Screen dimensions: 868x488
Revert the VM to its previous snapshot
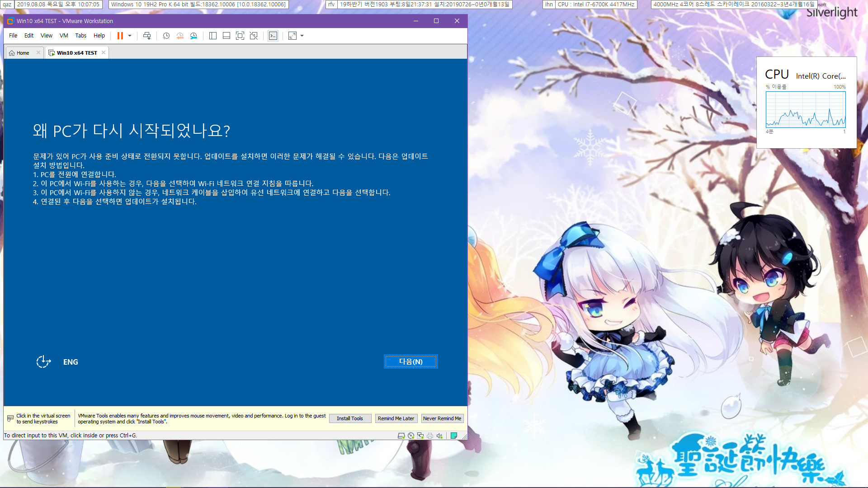(180, 36)
